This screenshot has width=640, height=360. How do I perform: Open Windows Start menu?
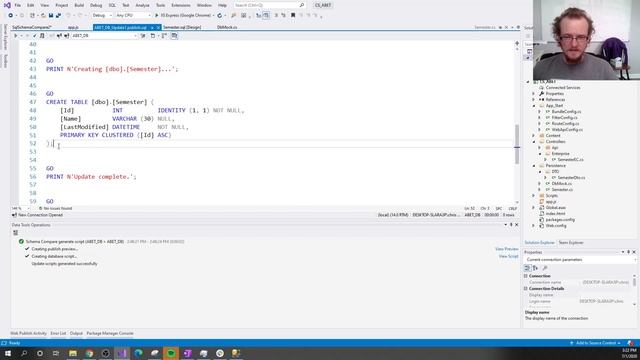8,353
